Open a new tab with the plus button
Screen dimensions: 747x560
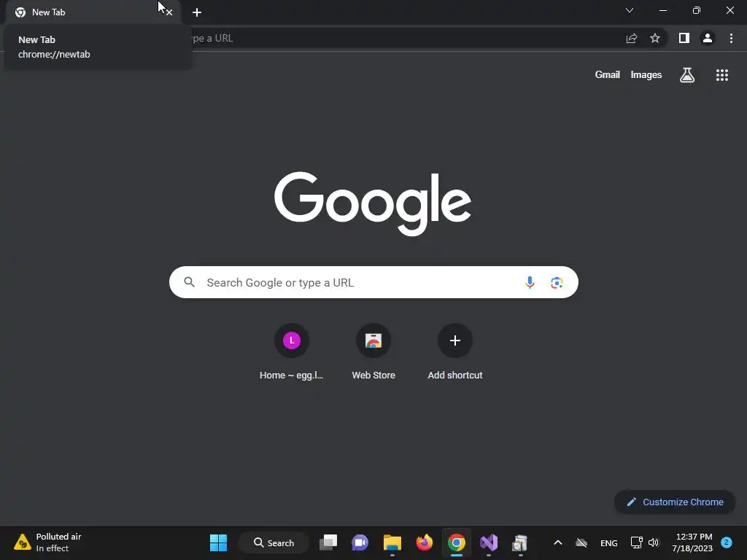197,12
